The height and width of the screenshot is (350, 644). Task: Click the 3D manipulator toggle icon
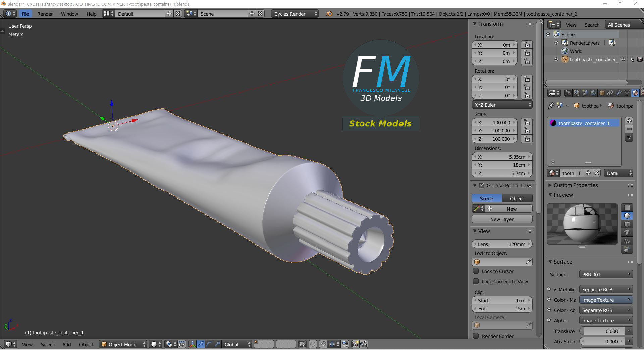coord(192,344)
